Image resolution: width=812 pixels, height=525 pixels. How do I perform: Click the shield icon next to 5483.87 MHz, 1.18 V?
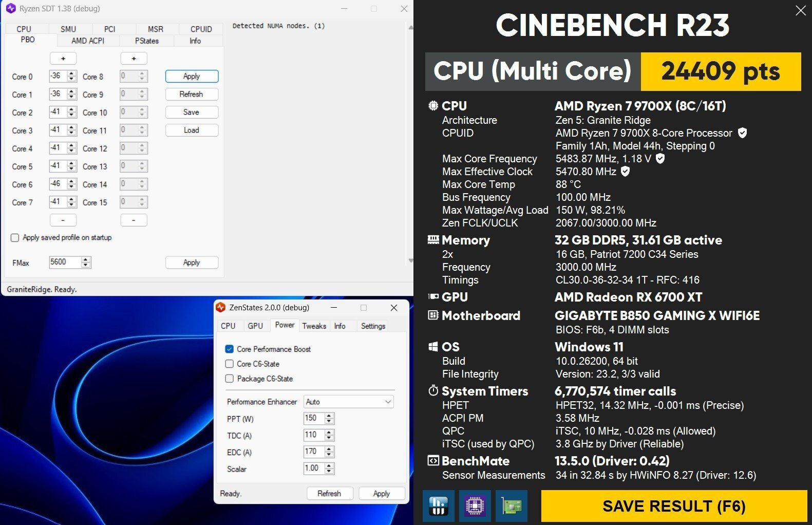point(660,159)
